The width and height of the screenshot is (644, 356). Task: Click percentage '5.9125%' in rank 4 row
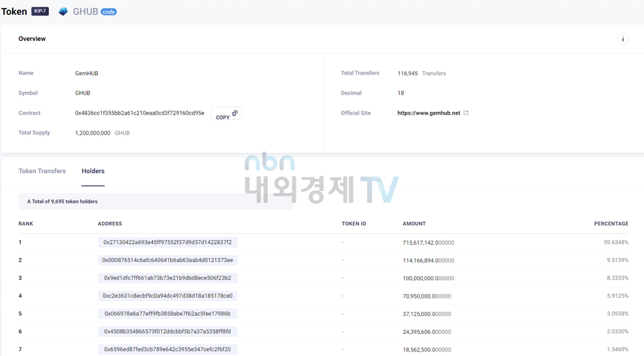[x=618, y=296]
